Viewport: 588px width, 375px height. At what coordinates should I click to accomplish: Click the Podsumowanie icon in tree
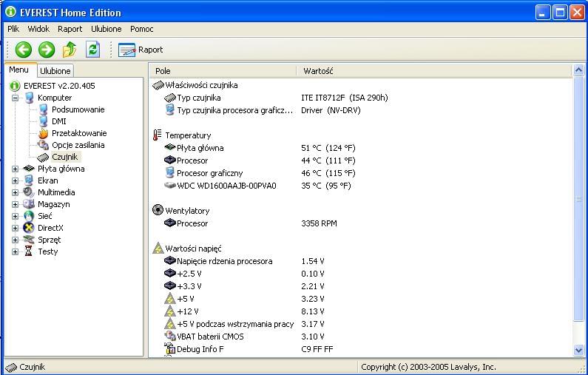click(x=43, y=109)
